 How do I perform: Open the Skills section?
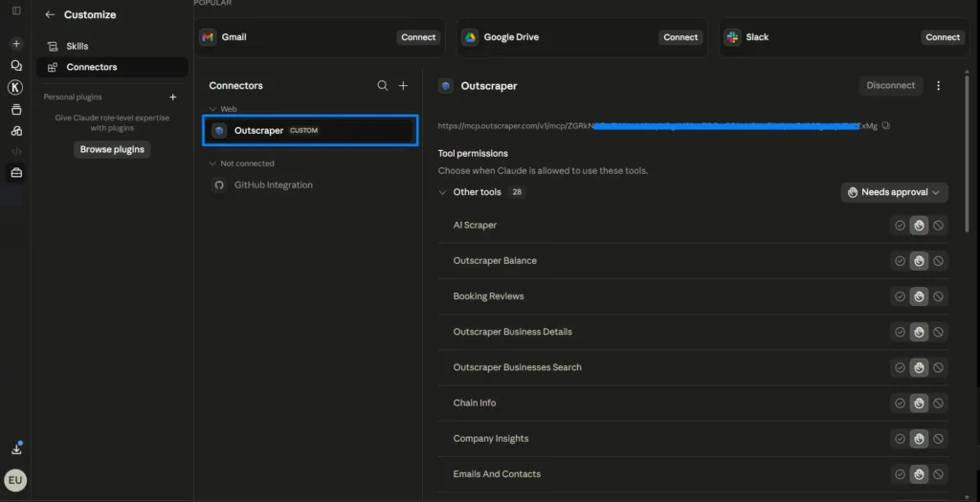click(113, 46)
